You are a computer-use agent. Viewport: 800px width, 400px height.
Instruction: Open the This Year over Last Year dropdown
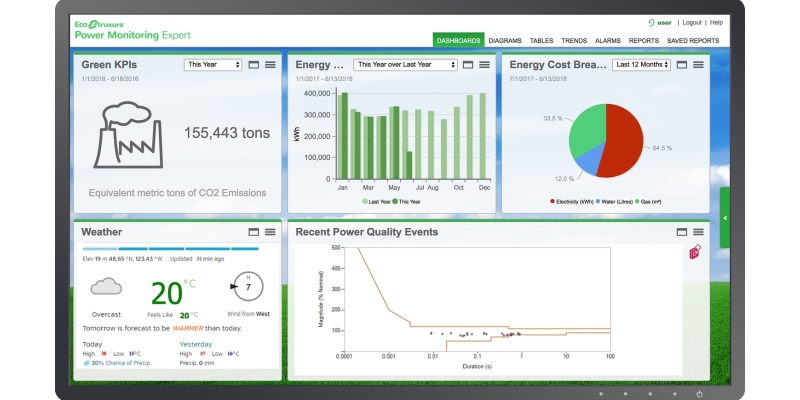coord(405,65)
